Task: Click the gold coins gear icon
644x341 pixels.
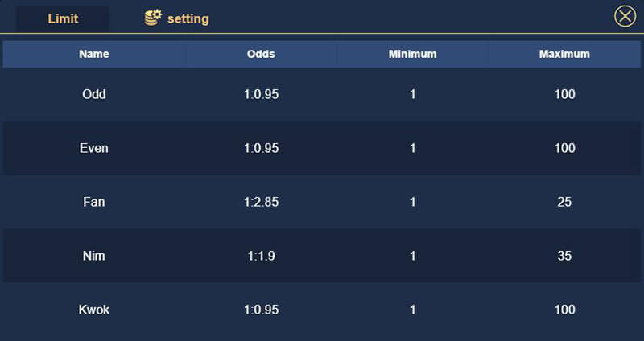Action: [153, 18]
